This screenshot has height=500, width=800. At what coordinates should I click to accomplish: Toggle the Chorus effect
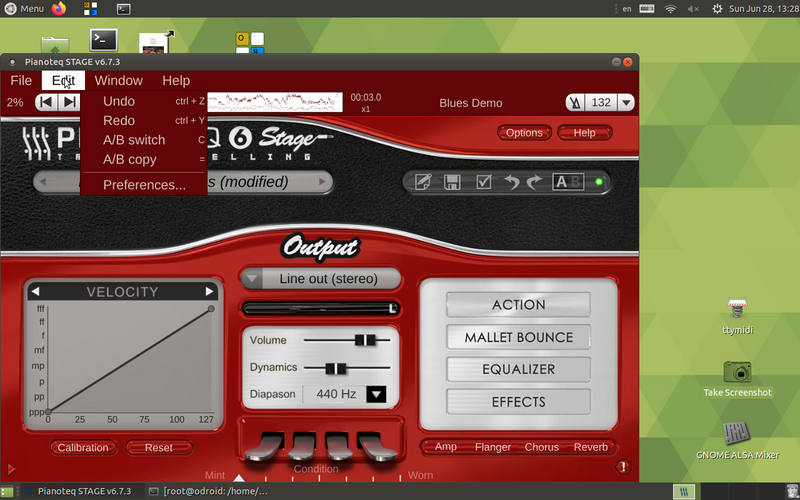(541, 447)
